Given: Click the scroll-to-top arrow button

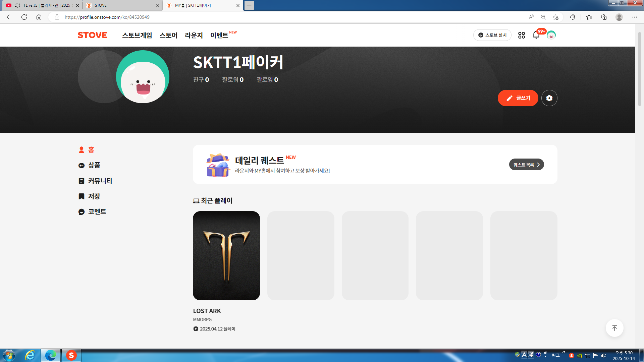Looking at the screenshot, I should coord(614,328).
